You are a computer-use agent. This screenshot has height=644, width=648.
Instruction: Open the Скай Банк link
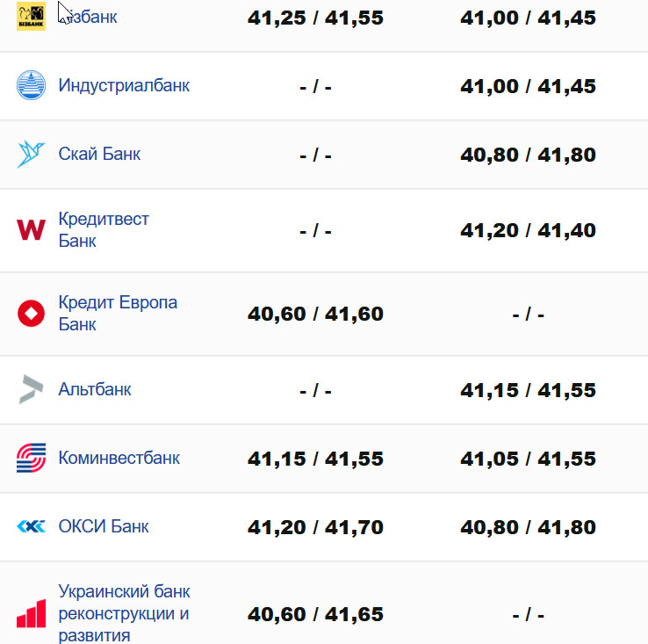(99, 155)
